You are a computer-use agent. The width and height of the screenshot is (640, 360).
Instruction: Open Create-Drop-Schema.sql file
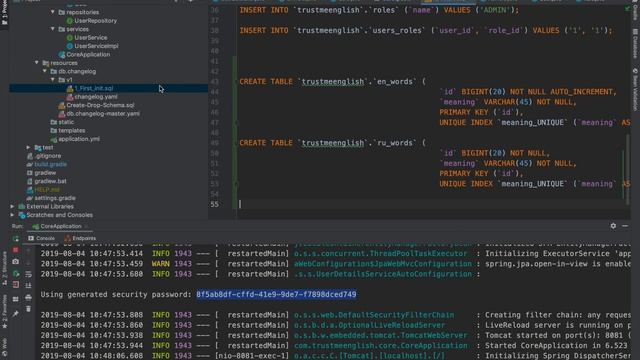coord(96,105)
